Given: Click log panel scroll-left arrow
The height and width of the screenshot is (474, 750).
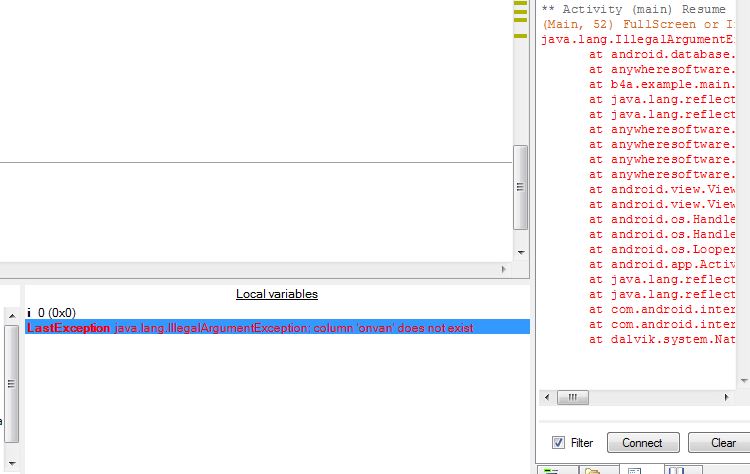Looking at the screenshot, I should coord(545,397).
